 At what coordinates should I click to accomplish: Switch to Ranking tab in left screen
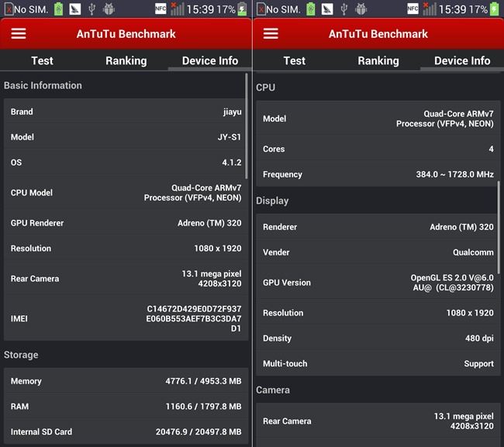(x=126, y=60)
